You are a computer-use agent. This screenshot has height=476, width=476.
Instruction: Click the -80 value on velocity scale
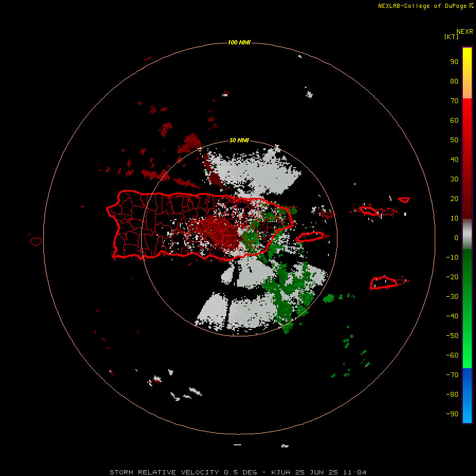click(x=452, y=395)
